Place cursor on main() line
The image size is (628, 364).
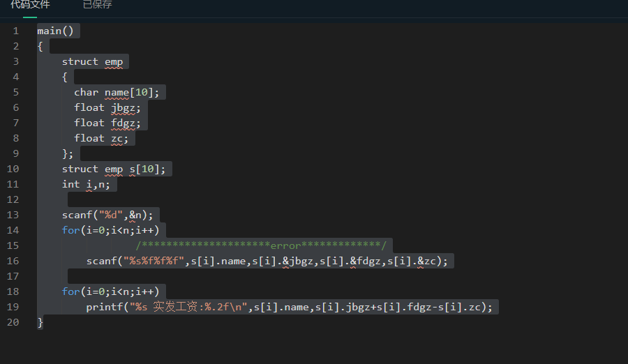(x=55, y=31)
